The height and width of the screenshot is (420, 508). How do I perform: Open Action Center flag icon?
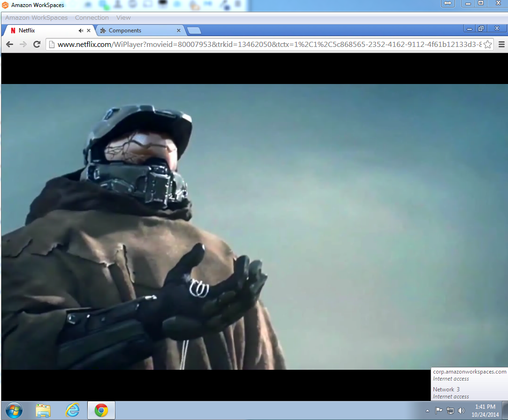pyautogui.click(x=439, y=411)
